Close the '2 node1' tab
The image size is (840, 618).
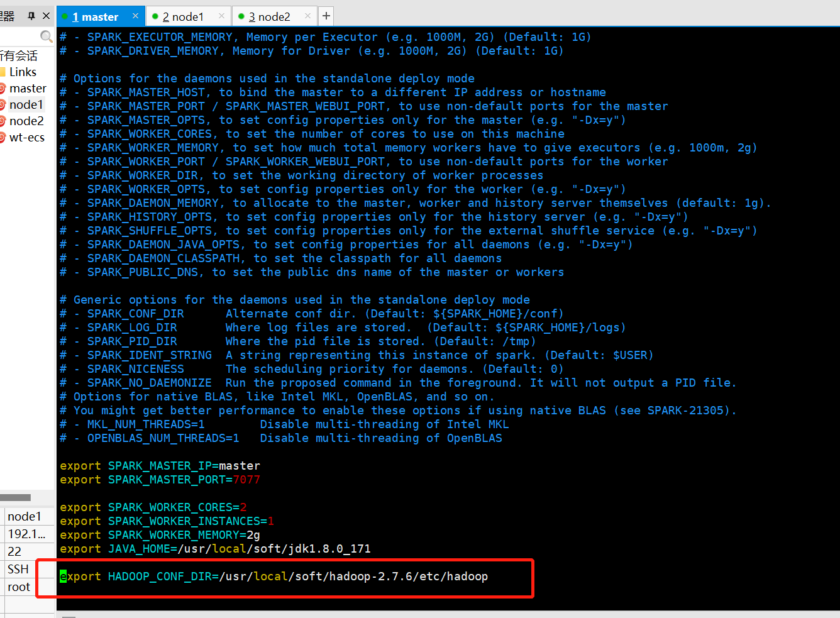tap(221, 16)
